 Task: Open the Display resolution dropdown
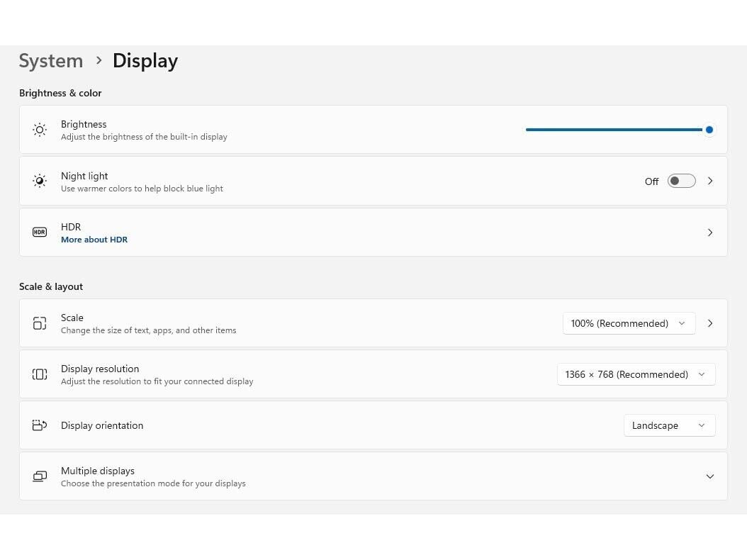pos(636,374)
